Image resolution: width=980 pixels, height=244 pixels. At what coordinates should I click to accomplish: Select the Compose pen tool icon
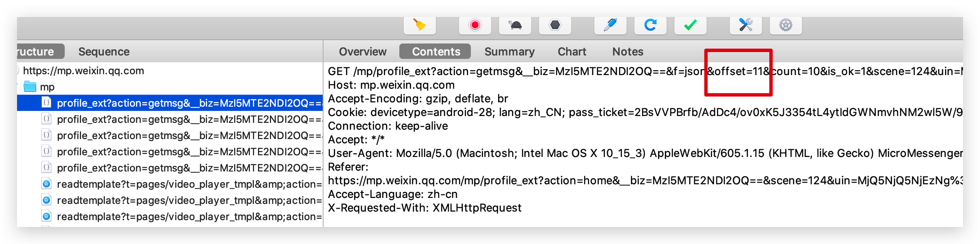[x=610, y=25]
